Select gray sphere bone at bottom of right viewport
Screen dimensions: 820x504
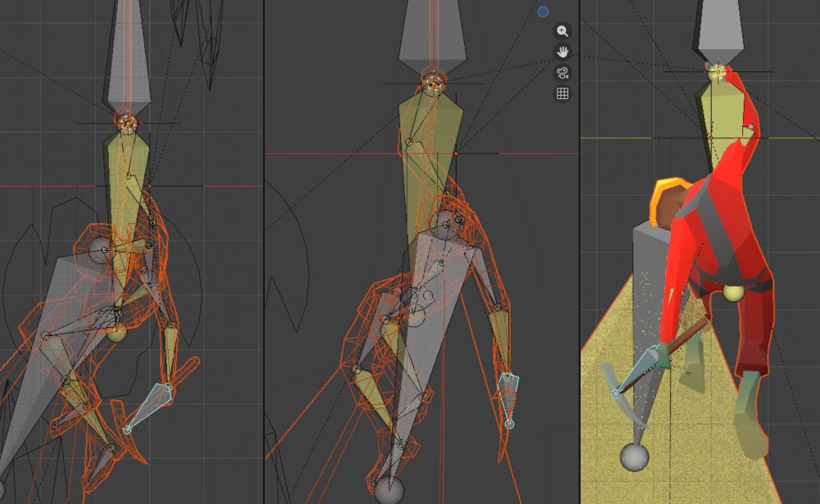click(x=635, y=456)
